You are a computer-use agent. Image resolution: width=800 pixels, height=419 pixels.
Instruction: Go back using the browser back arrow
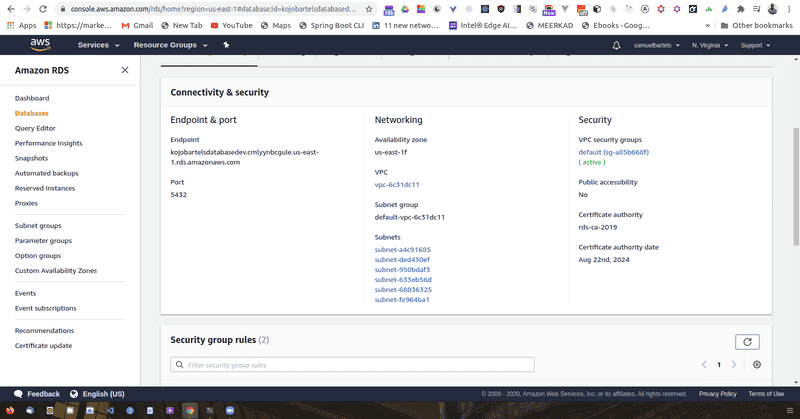coord(11,9)
